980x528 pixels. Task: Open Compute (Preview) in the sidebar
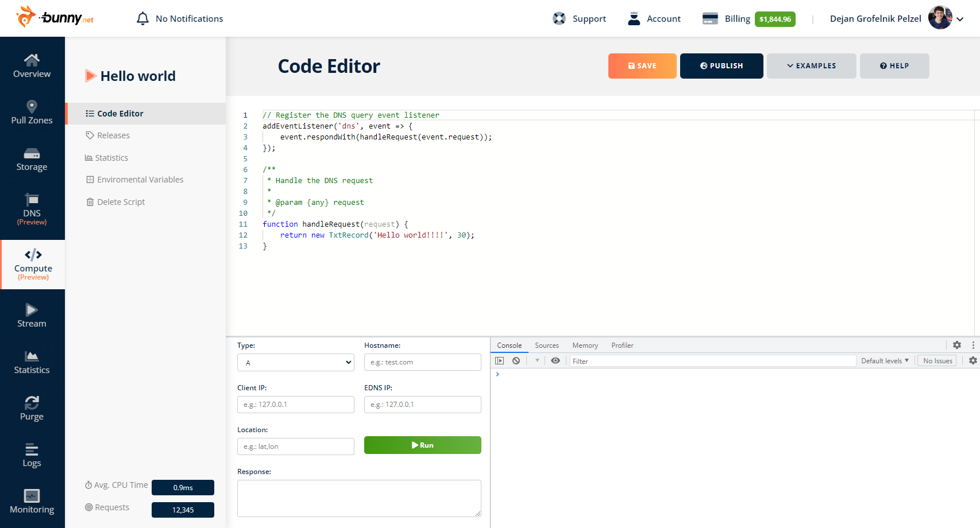[x=33, y=264]
